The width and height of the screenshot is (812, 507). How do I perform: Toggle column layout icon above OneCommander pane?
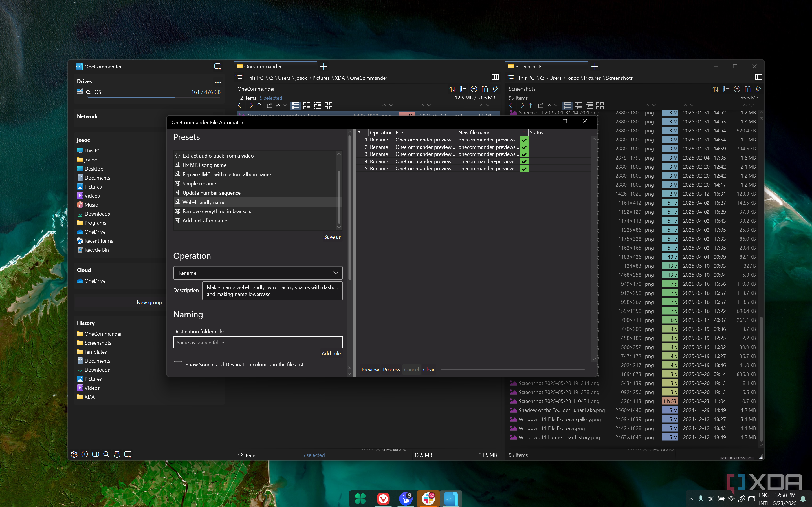point(495,78)
